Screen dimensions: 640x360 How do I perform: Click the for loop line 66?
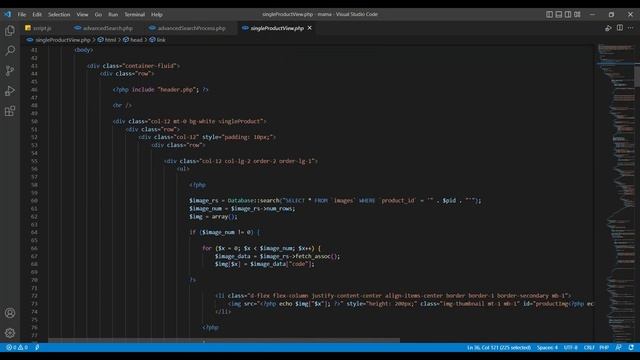[261, 248]
